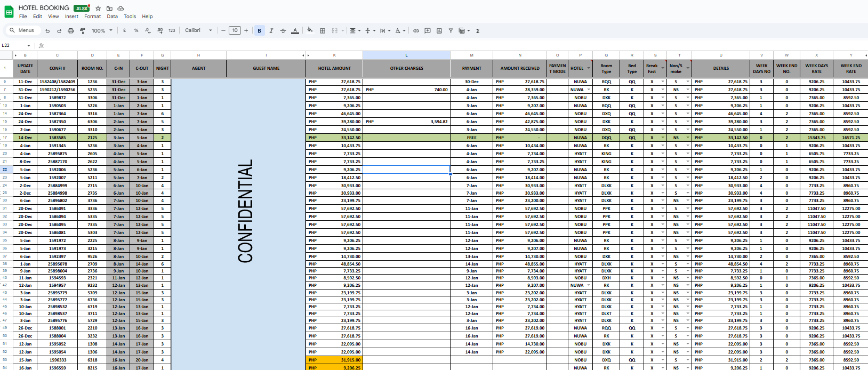868x370 pixels.
Task: Toggle Italic formatting
Action: [271, 31]
